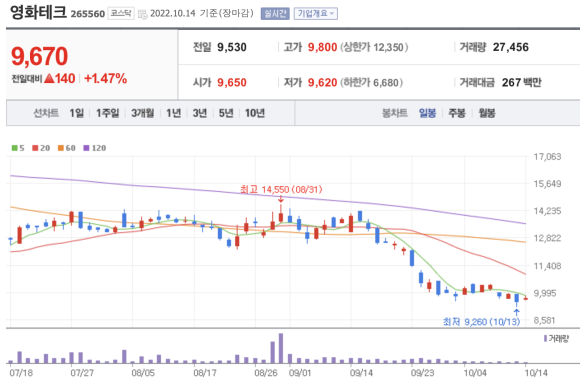Click the red 20-day average swatch
This screenshot has width=580, height=384.
point(35,148)
